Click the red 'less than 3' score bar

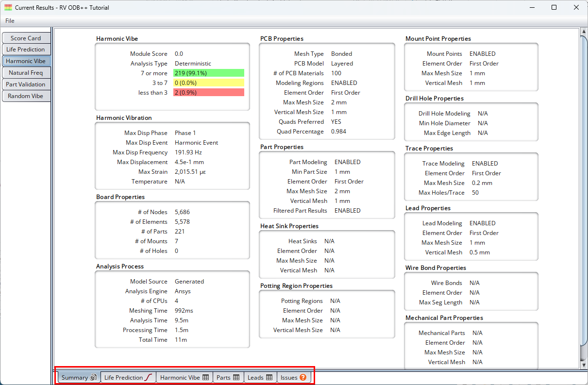point(209,93)
